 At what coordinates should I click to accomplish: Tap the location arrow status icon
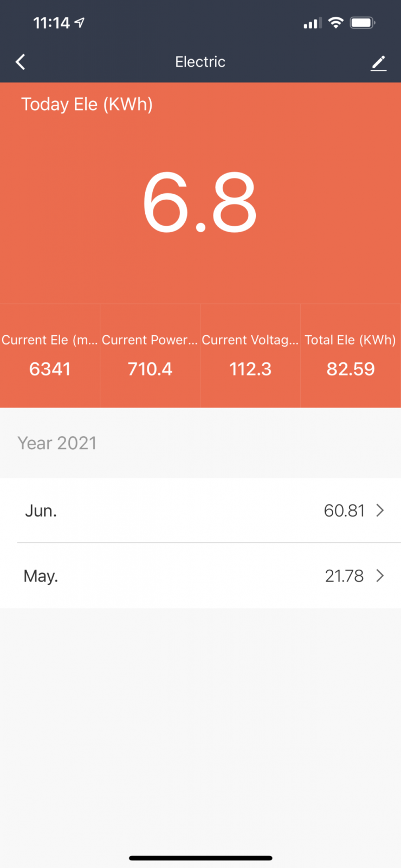(x=80, y=22)
